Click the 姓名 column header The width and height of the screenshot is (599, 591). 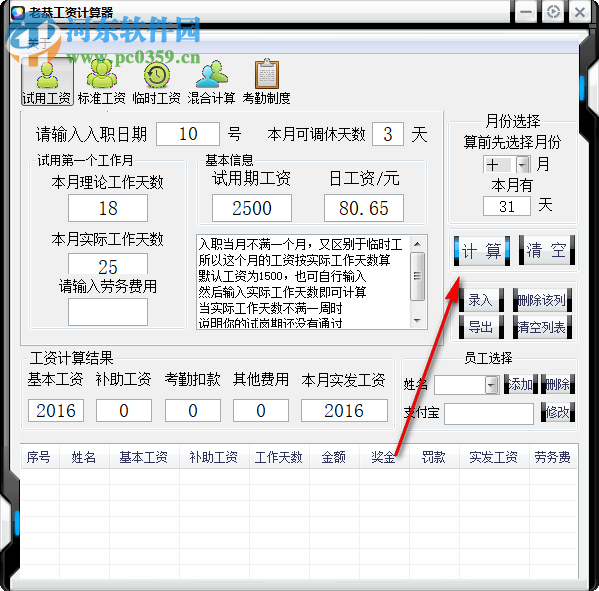84,457
